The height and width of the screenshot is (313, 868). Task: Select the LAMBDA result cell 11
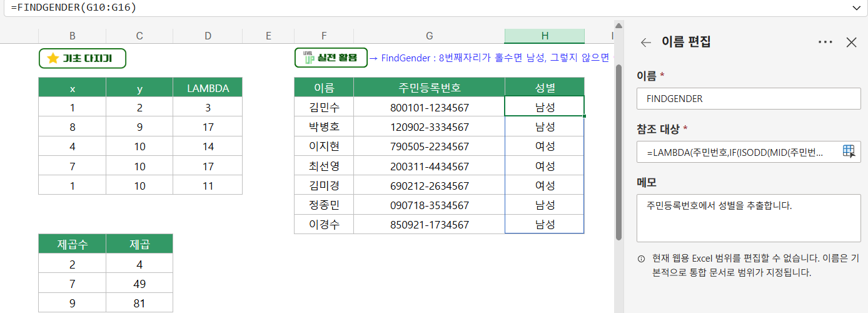[x=208, y=185]
